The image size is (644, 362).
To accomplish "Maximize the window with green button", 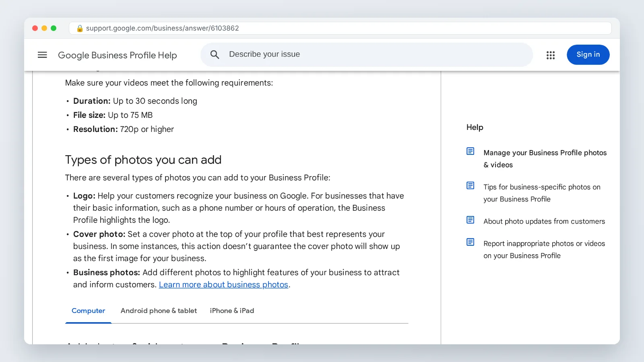I will point(54,28).
